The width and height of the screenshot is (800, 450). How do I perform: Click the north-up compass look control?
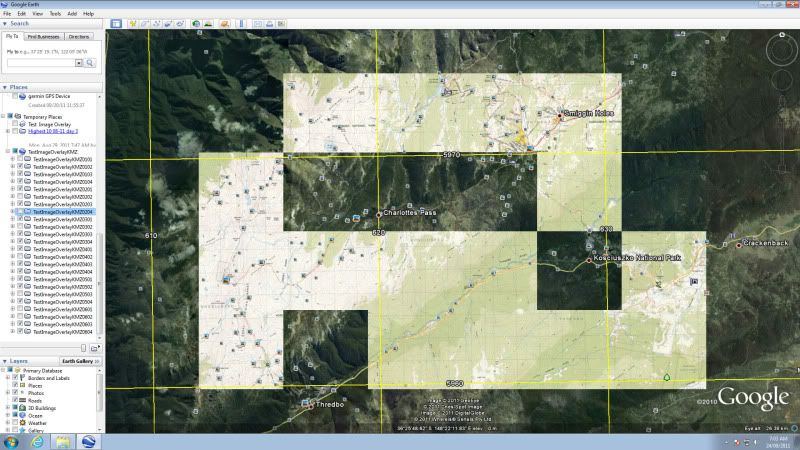click(x=782, y=49)
